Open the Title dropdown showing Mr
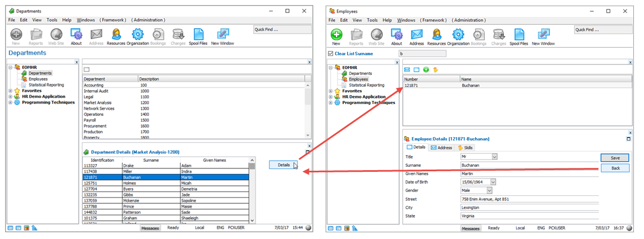This screenshot has width=644, height=239. click(x=494, y=157)
